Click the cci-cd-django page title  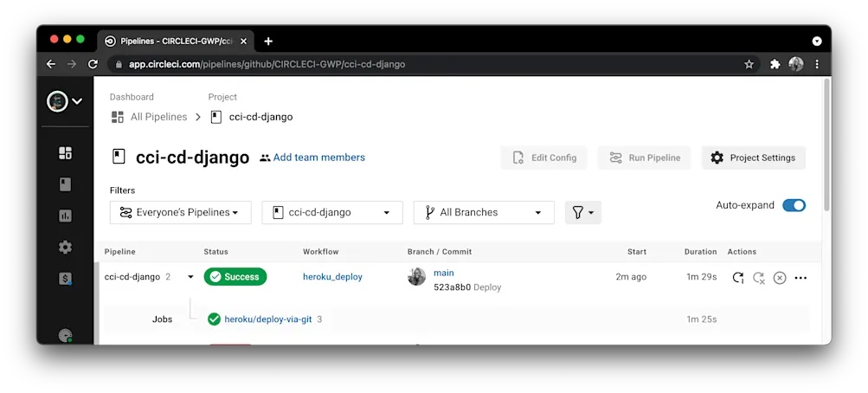(193, 158)
